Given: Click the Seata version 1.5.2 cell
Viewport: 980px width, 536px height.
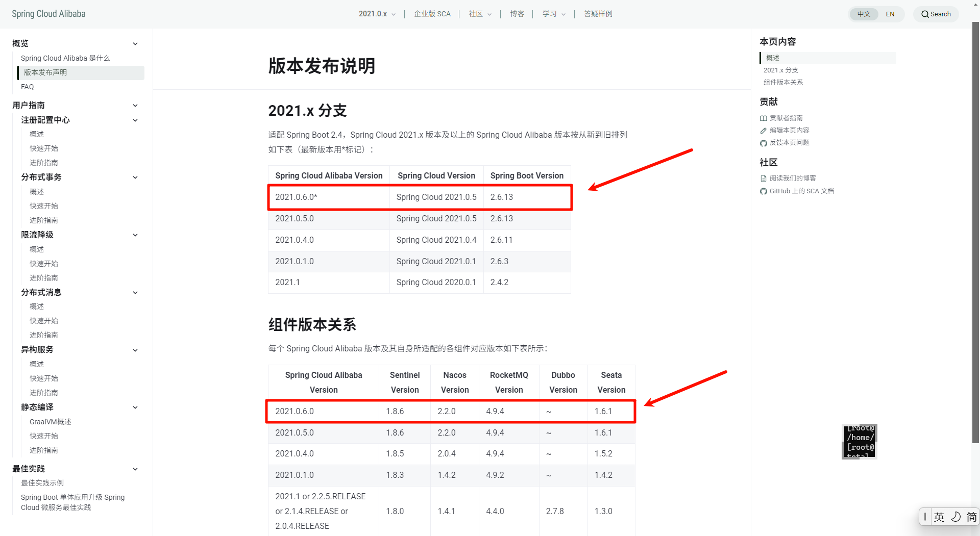Looking at the screenshot, I should click(611, 454).
